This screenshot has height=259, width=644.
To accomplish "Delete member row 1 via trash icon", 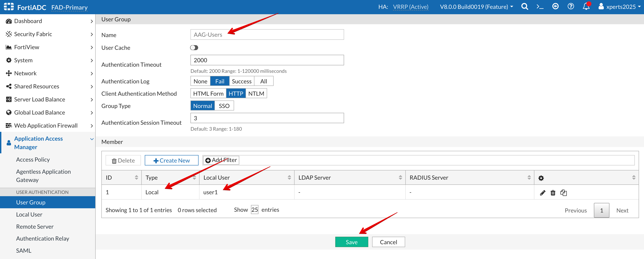I will point(553,193).
